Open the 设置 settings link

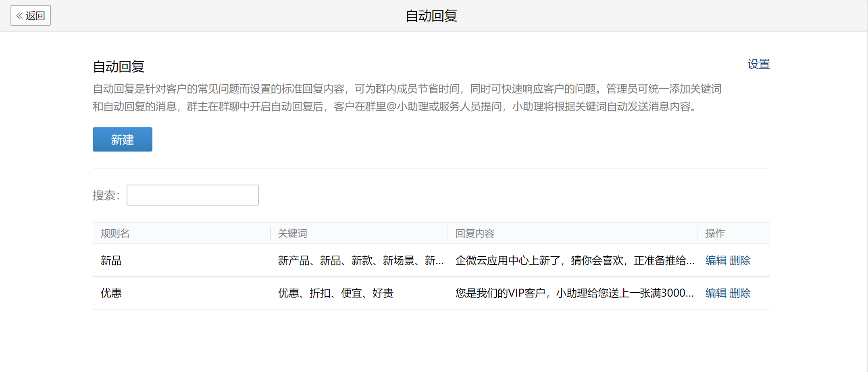tap(758, 64)
